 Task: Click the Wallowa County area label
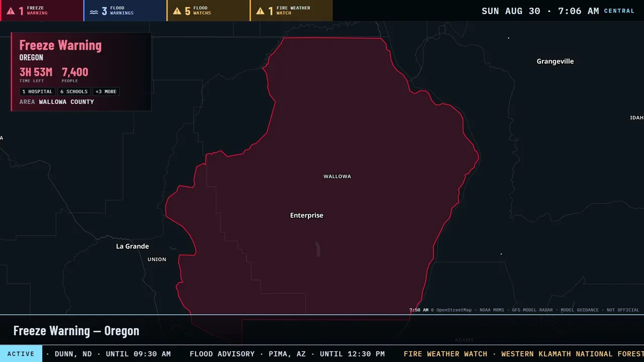pos(66,102)
